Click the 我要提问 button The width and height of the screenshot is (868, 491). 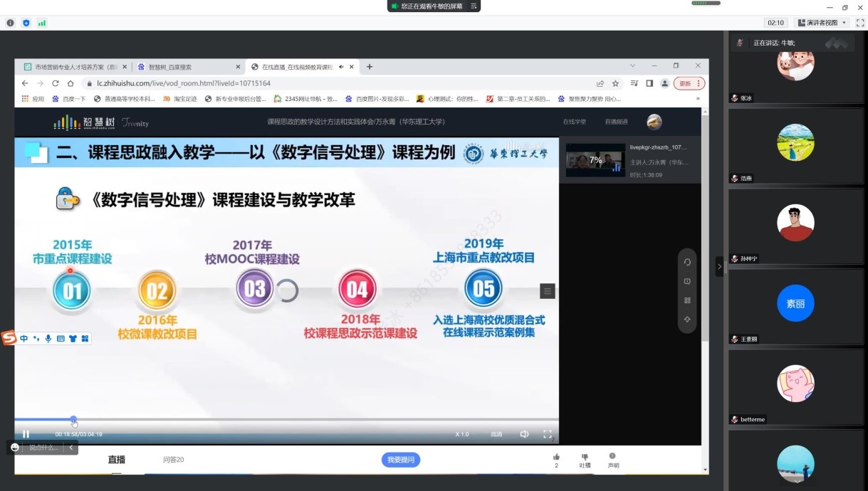click(401, 460)
